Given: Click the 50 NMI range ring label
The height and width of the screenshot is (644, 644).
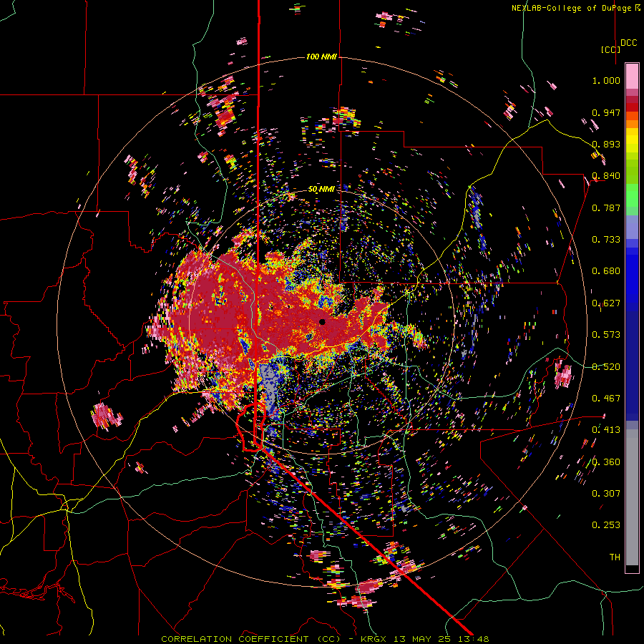Looking at the screenshot, I should point(321,190).
